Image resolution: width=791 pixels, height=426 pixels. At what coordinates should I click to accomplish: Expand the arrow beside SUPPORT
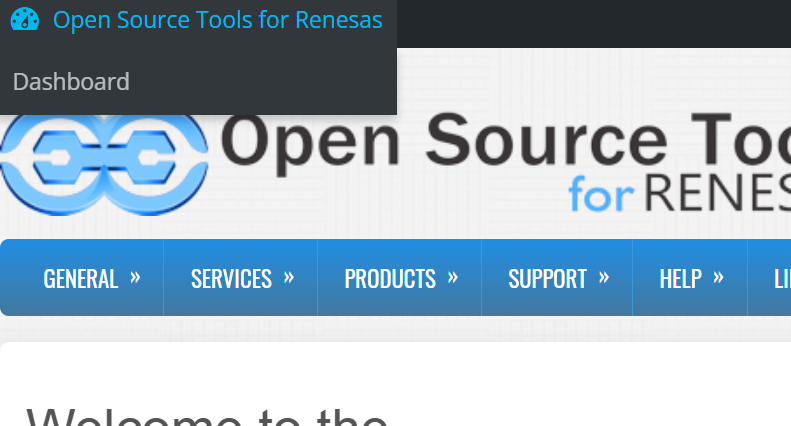click(604, 277)
